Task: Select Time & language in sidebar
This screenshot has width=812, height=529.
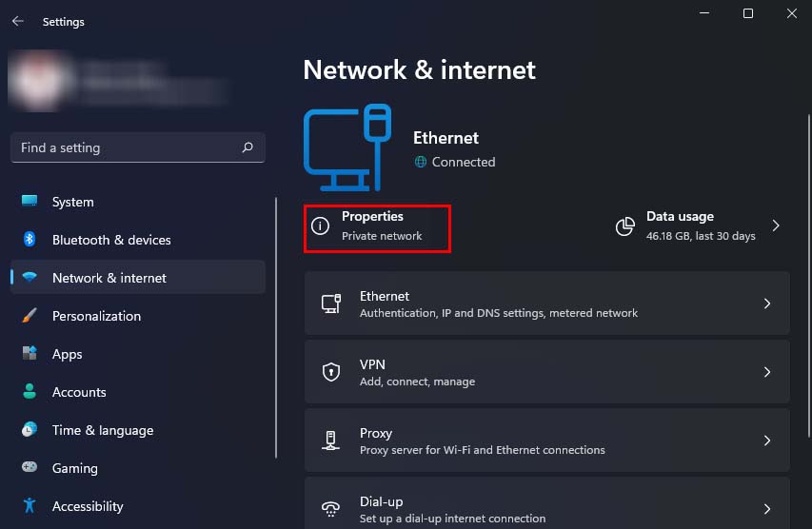Action: click(103, 430)
